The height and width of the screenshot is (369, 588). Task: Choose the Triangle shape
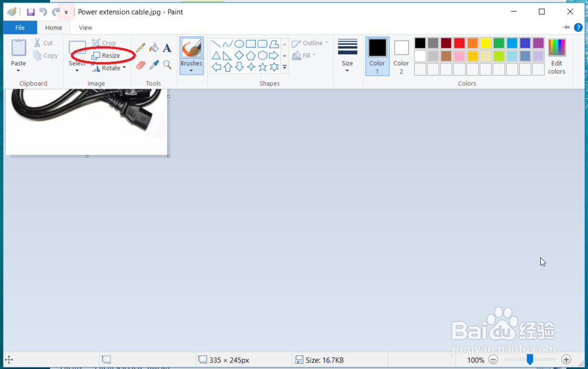coord(216,56)
